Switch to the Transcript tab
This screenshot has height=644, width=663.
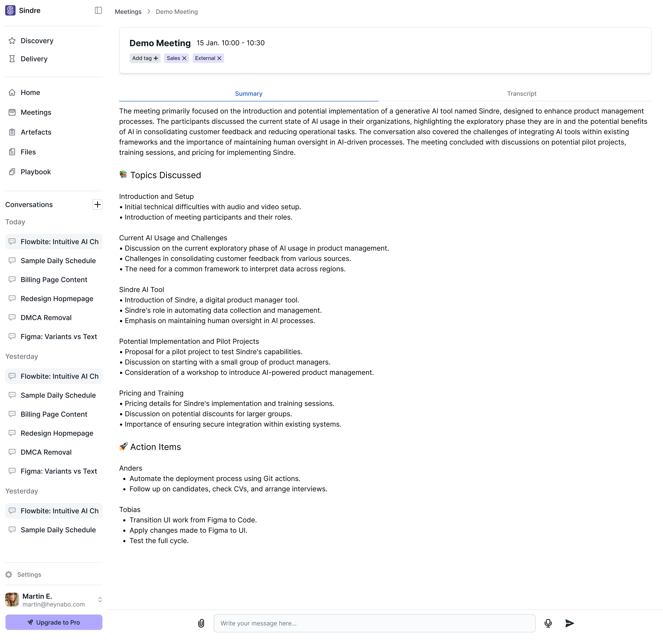click(522, 94)
